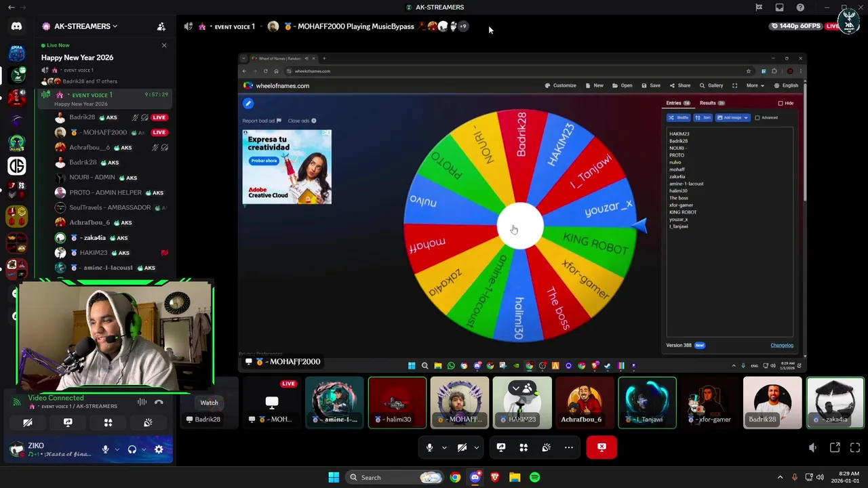Click the Share button on wheelofnames

[x=680, y=85]
